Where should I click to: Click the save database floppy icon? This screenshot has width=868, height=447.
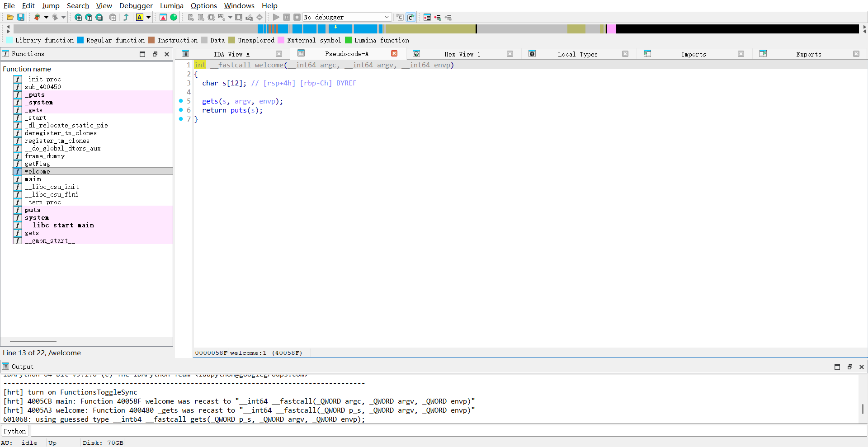point(21,17)
